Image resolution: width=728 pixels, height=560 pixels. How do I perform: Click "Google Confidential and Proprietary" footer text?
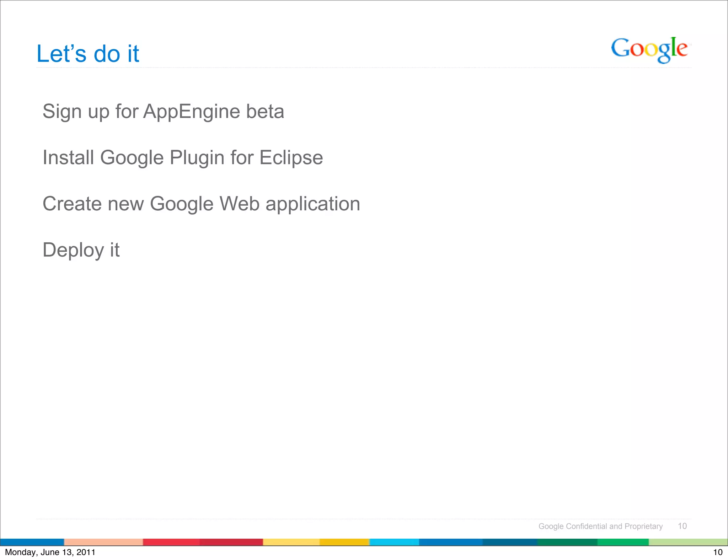pos(600,526)
